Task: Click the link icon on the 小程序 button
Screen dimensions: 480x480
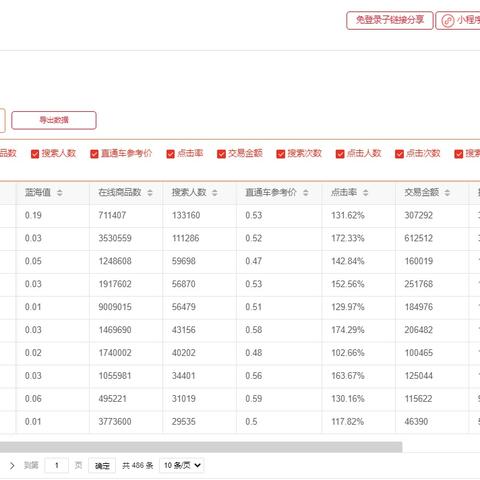Action: click(448, 21)
